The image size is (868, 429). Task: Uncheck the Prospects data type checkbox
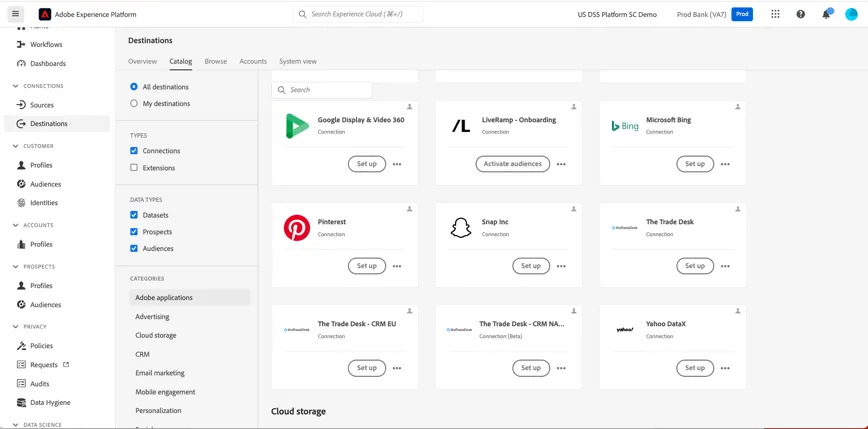coord(133,232)
